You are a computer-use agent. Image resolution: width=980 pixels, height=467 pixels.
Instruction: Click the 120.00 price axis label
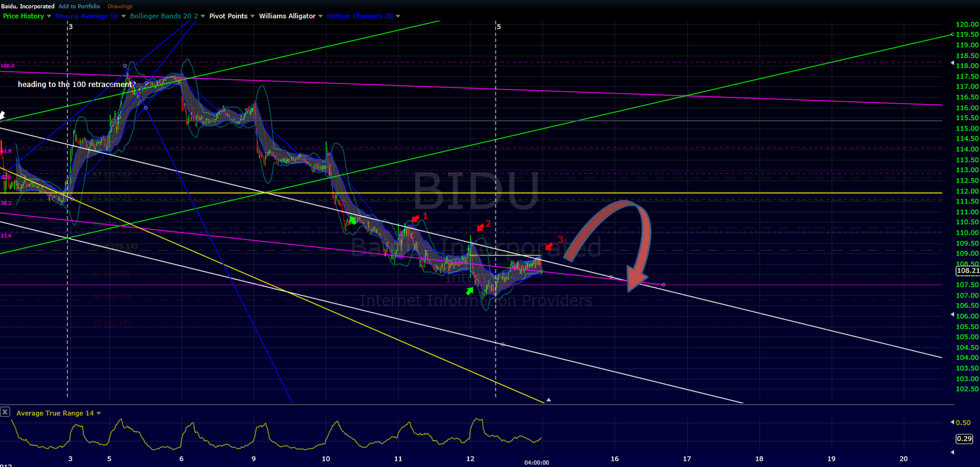pyautogui.click(x=967, y=25)
